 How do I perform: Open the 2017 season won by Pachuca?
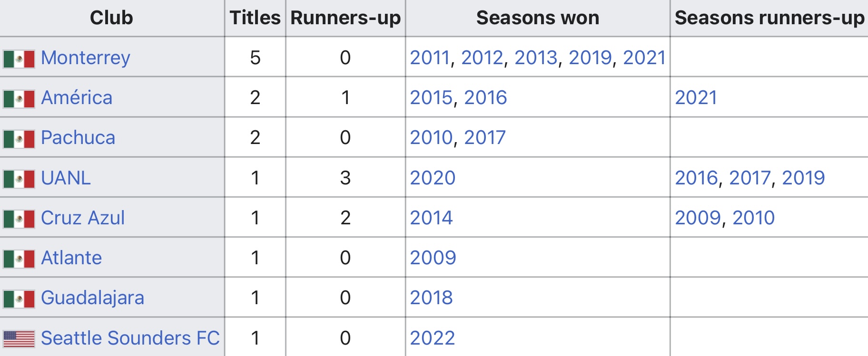(485, 137)
